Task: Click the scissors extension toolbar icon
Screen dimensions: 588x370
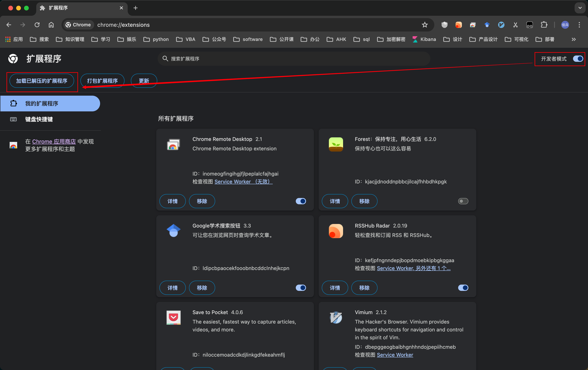Action: (x=515, y=25)
